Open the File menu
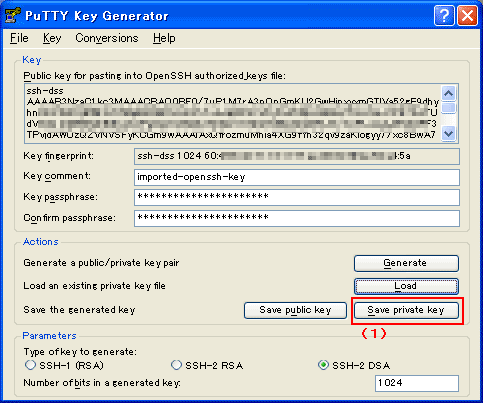The width and height of the screenshot is (483, 403). click(x=19, y=38)
